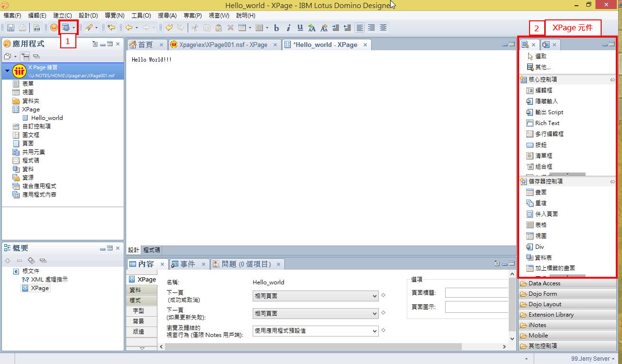Screen dimensions: 622x364
Task: Expand the Dojo Form palette drawer
Action: 567,294
